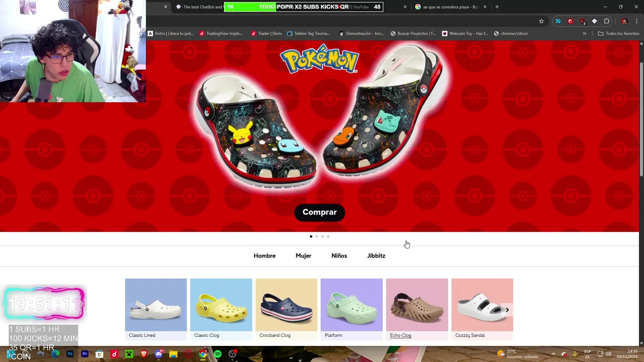The height and width of the screenshot is (362, 644).
Task: Open the 'Todos los favoritos' folder
Action: pos(618,34)
